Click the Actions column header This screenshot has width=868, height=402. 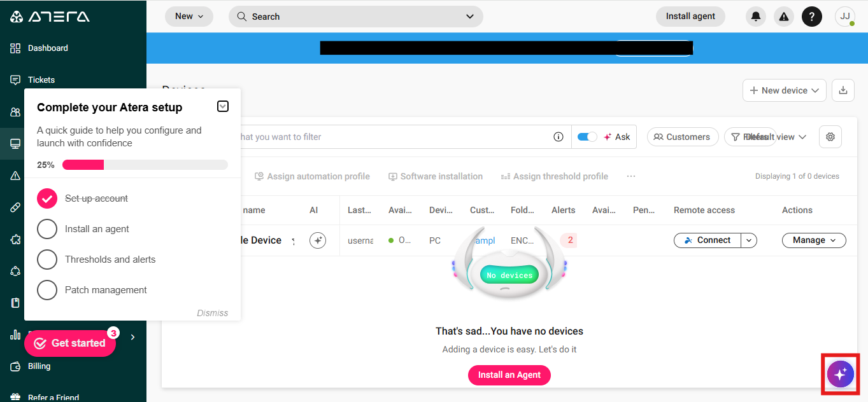[797, 210]
